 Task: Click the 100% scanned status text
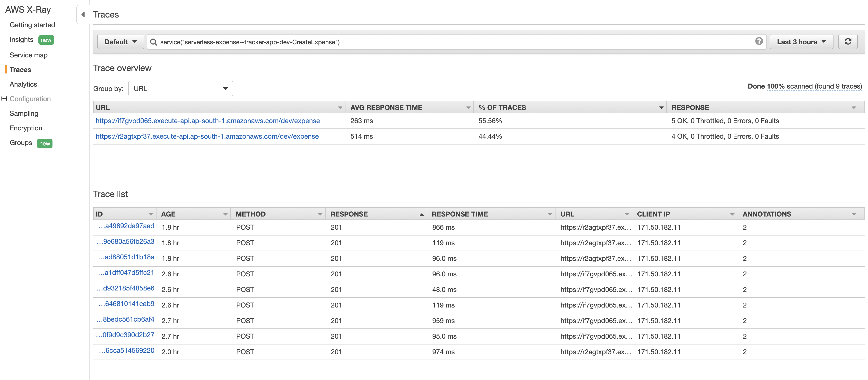[x=814, y=86]
